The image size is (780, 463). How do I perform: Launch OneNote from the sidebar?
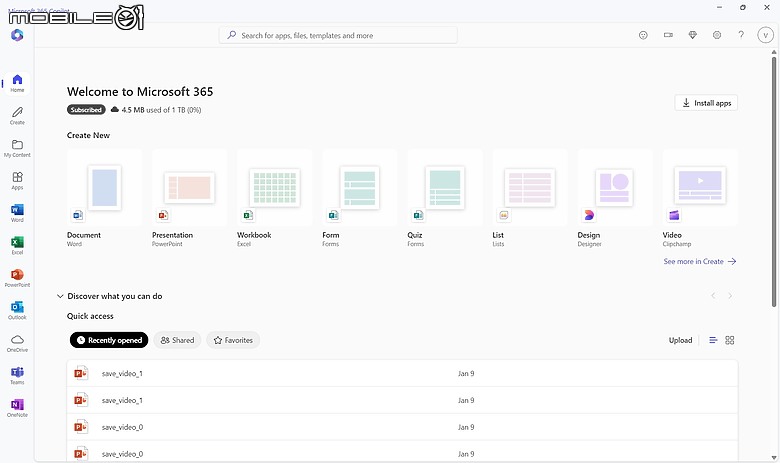click(17, 408)
